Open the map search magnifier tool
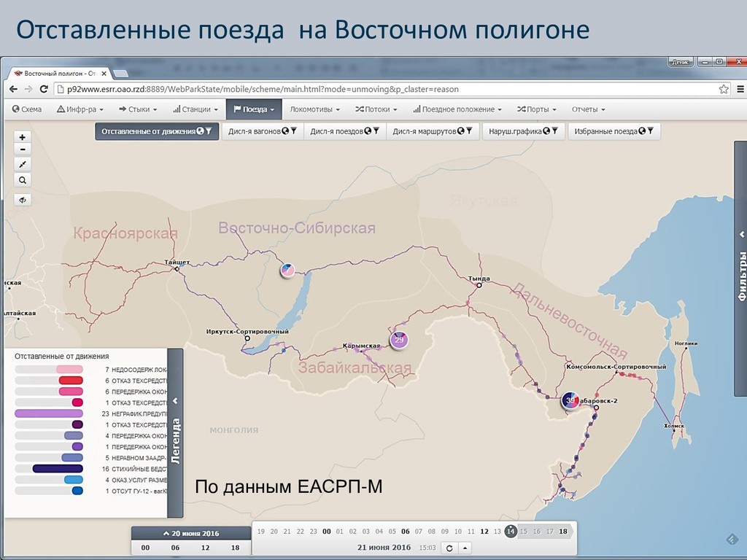747x560 pixels. 23,181
